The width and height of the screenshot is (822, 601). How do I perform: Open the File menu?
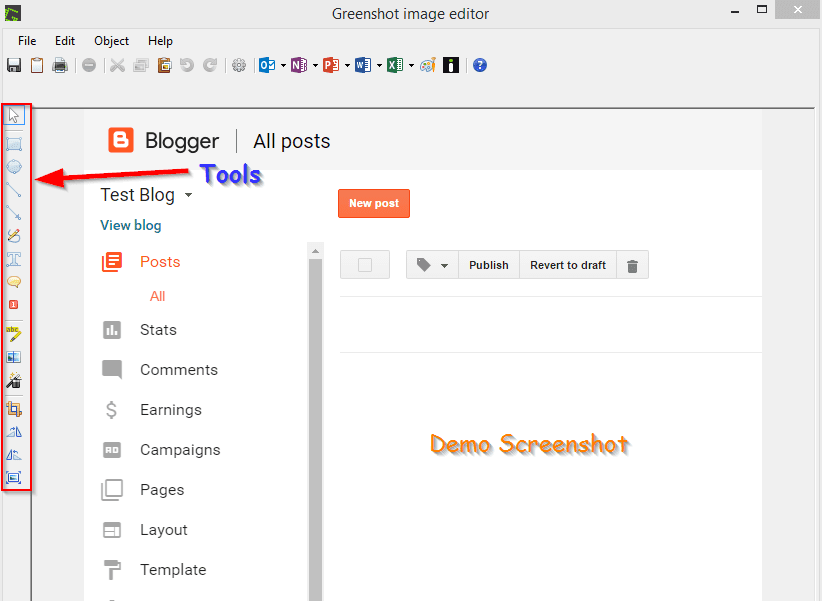click(x=27, y=41)
